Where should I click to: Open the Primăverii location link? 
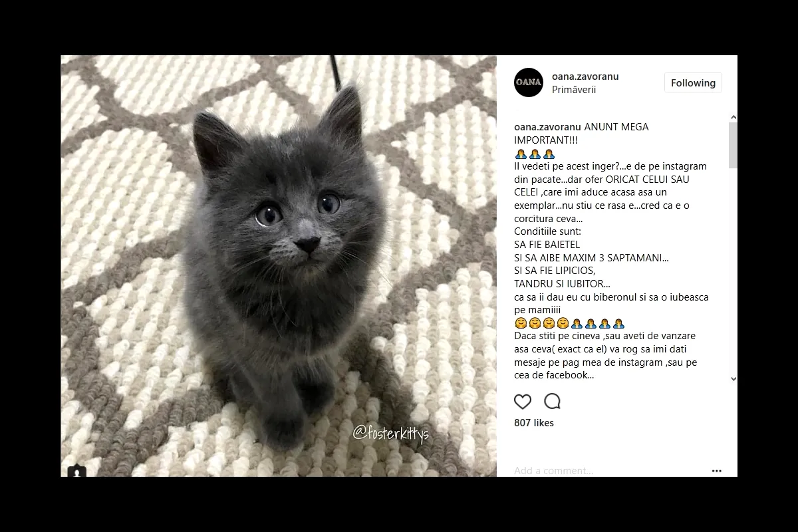click(x=574, y=90)
